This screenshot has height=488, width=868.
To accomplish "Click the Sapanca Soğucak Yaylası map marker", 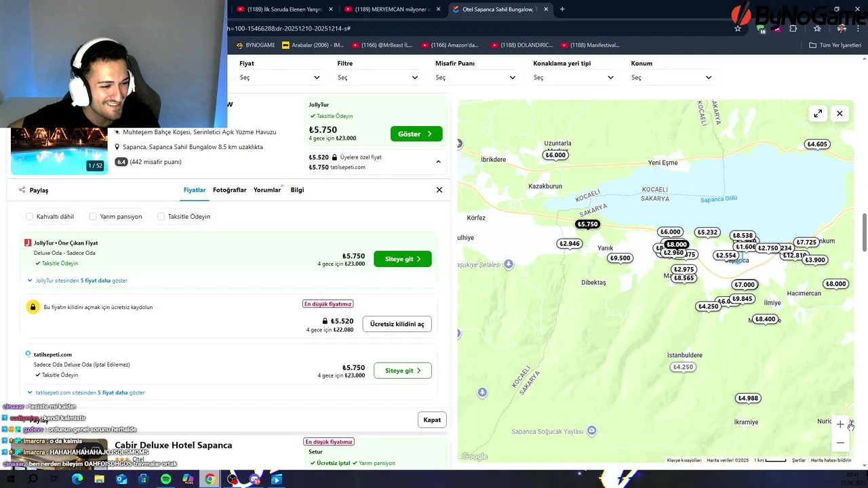I will click(592, 430).
